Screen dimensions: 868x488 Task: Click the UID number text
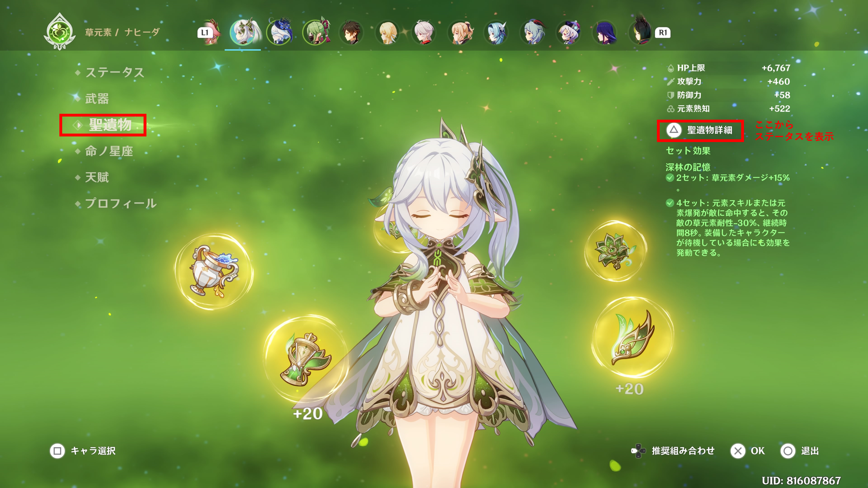[801, 481]
